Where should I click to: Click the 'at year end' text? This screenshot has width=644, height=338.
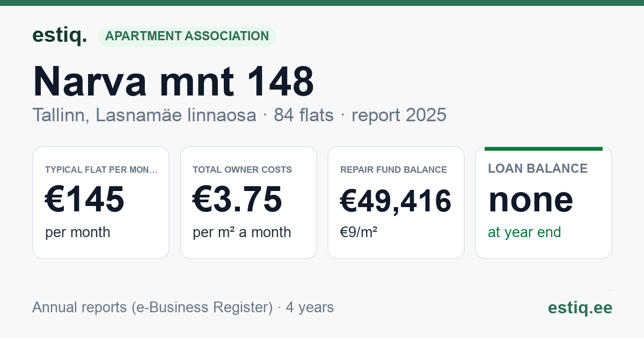(x=524, y=232)
